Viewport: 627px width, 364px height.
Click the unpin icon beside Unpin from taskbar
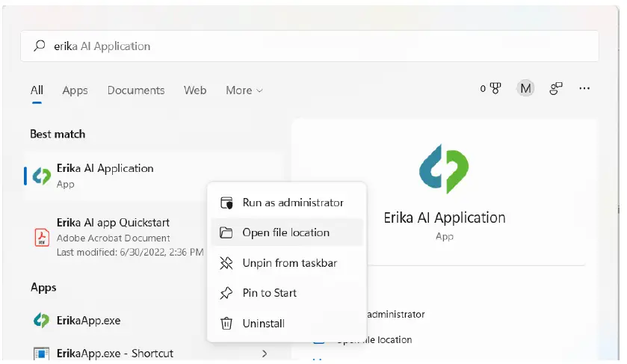[226, 263]
